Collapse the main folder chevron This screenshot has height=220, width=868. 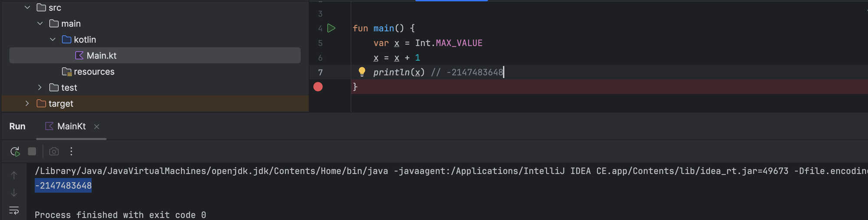(40, 23)
